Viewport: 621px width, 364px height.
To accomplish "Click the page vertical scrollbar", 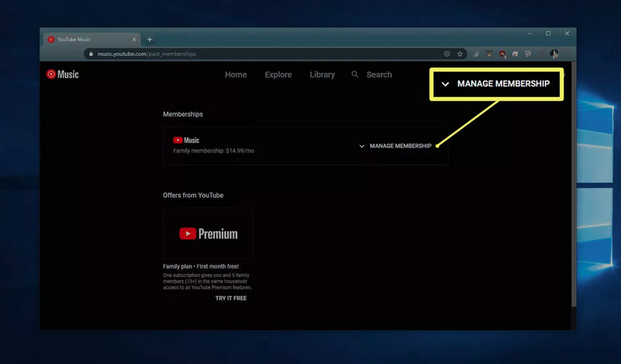I will pos(574,184).
